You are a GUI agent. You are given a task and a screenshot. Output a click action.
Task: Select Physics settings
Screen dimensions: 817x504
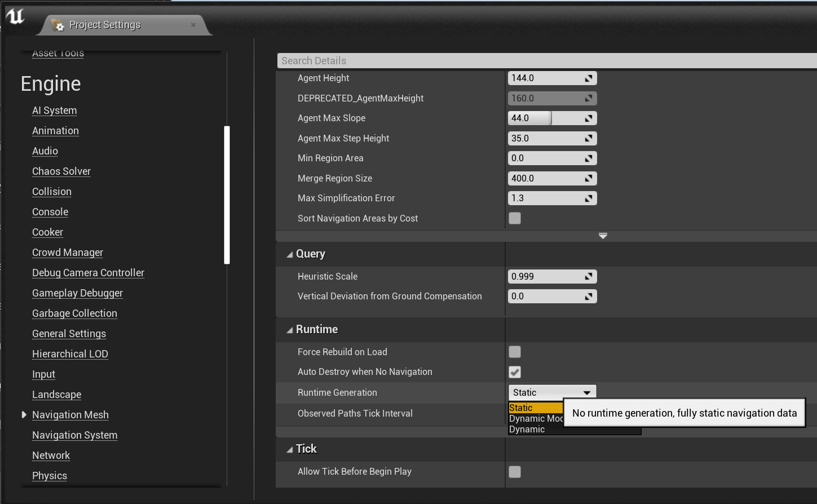50,476
